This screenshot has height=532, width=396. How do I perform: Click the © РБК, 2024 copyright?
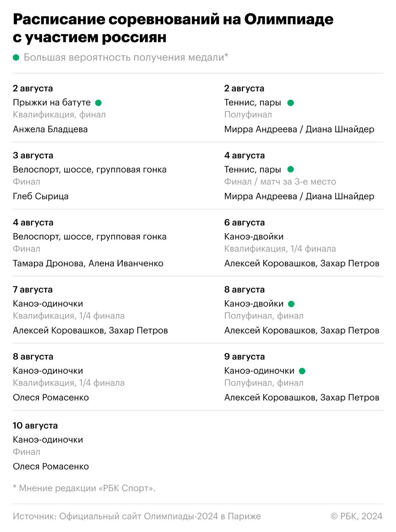pyautogui.click(x=356, y=516)
